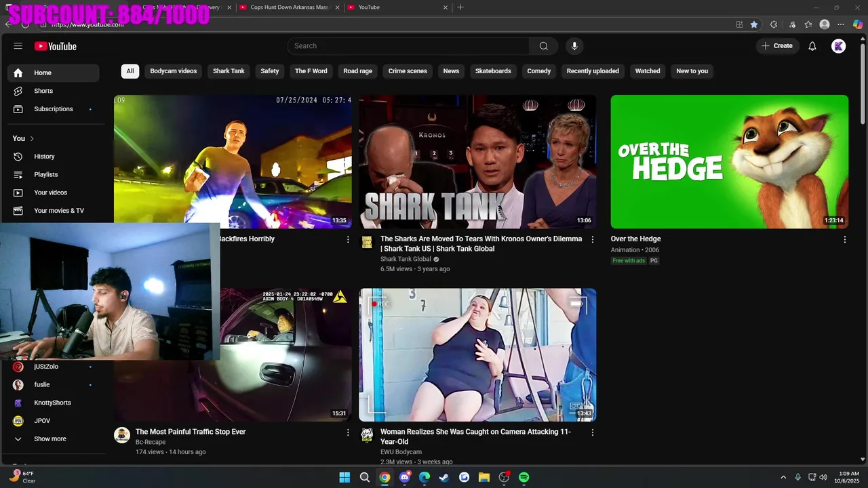Select The F Word chip
This screenshot has height=488, width=868.
click(311, 71)
